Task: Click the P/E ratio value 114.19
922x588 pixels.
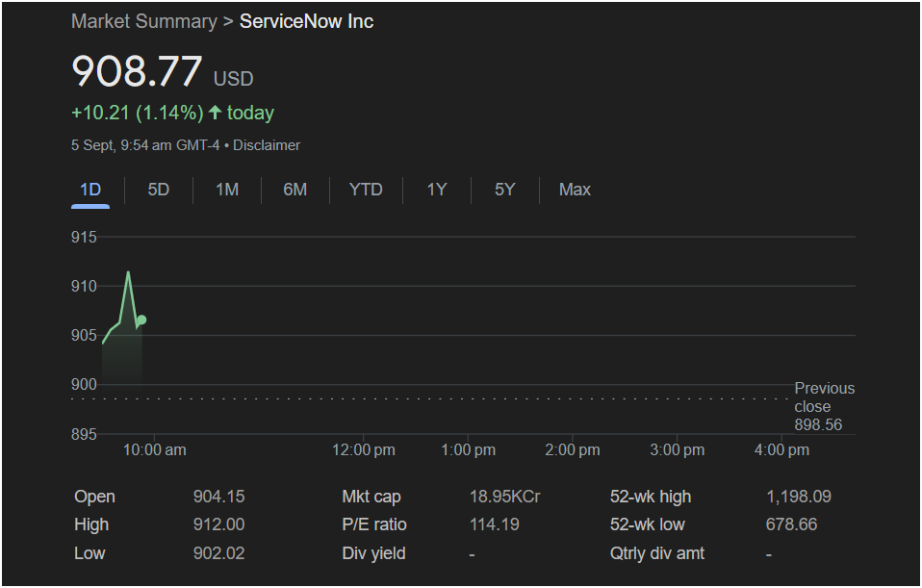Action: click(495, 524)
